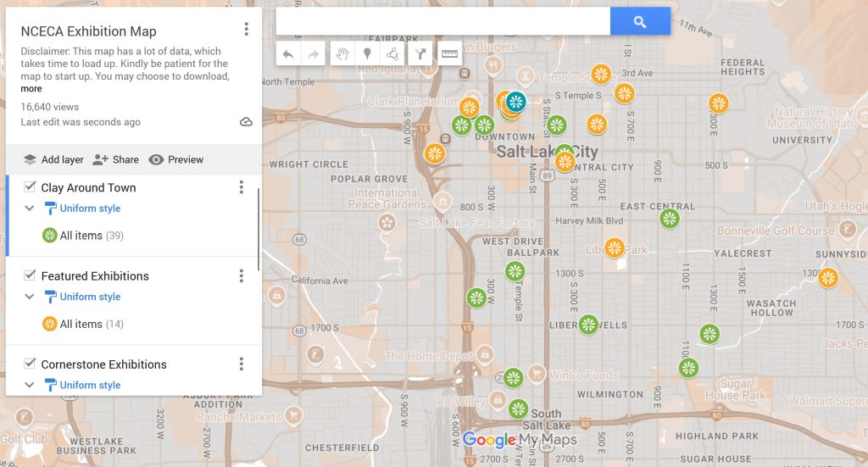Select the draw a line tool
Image resolution: width=868 pixels, height=467 pixels.
tap(392, 54)
